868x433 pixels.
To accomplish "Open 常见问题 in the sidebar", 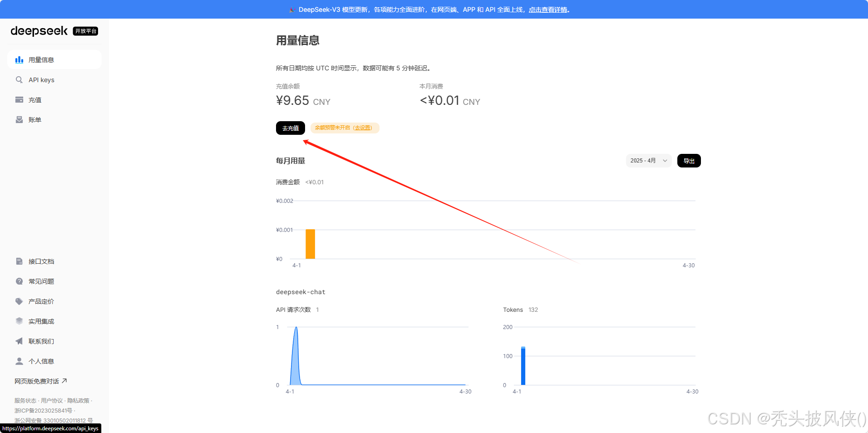I will (x=54, y=281).
